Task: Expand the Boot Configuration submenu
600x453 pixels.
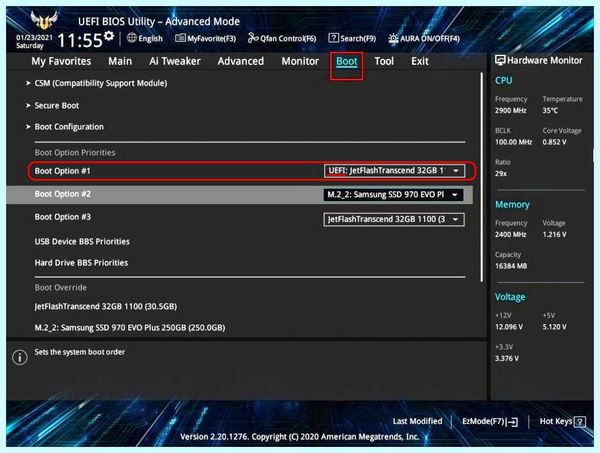Action: pyautogui.click(x=69, y=127)
